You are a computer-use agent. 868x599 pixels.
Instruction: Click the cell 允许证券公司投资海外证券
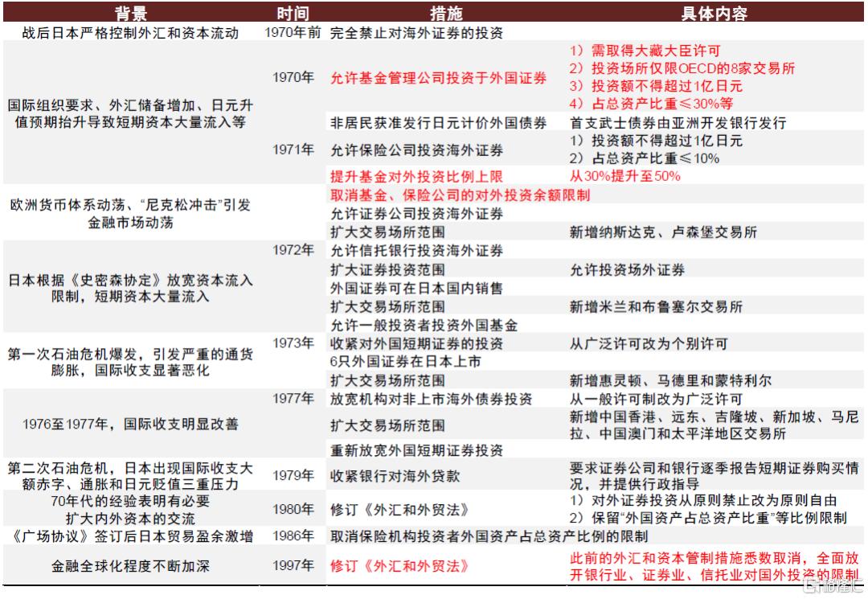[416, 214]
